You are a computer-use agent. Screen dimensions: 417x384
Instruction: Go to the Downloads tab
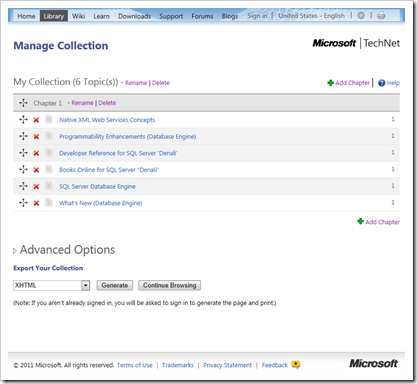click(134, 16)
